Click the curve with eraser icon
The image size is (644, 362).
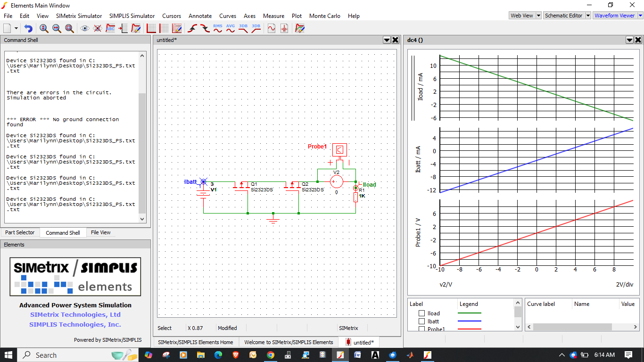point(136,28)
